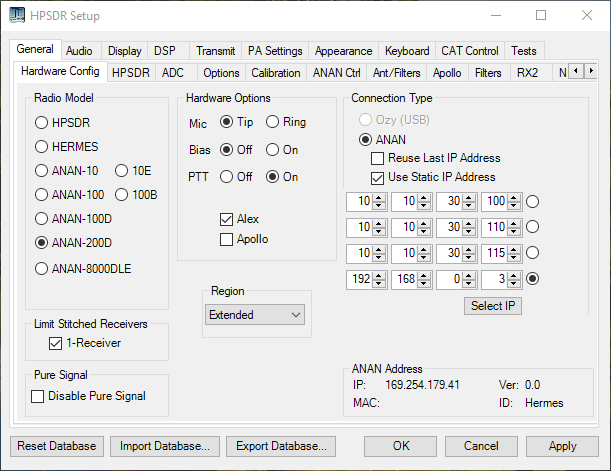This screenshot has height=471, width=611.
Task: Click the Apply button
Action: [563, 445]
